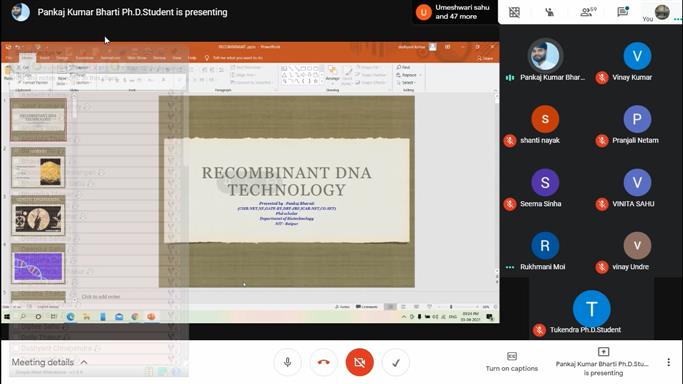Open presentation options for Pankaj's screen
Image resolution: width=683 pixels, height=384 pixels.
(x=603, y=362)
